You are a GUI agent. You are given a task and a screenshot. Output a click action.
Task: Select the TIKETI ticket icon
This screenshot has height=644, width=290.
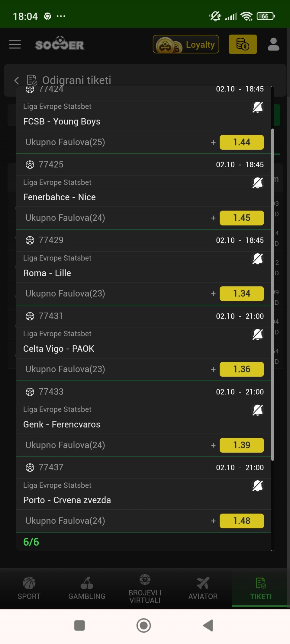[x=261, y=583]
